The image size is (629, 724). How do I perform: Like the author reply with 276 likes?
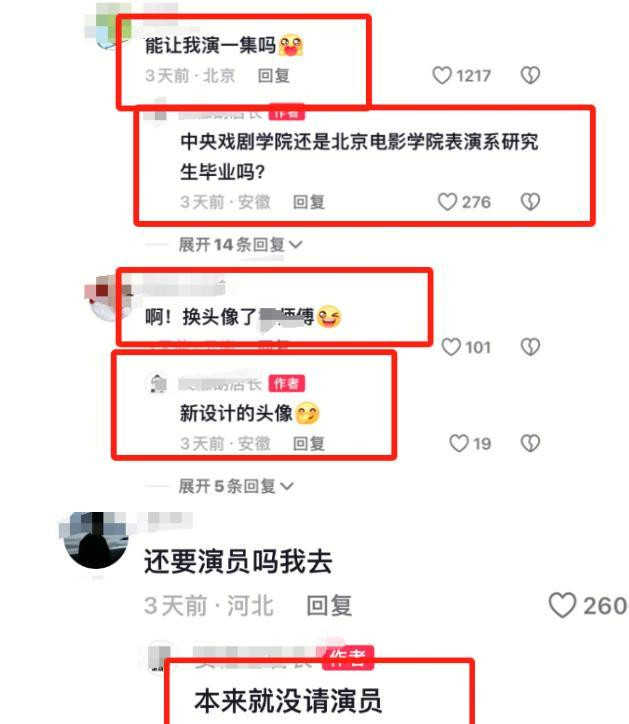coord(447,202)
